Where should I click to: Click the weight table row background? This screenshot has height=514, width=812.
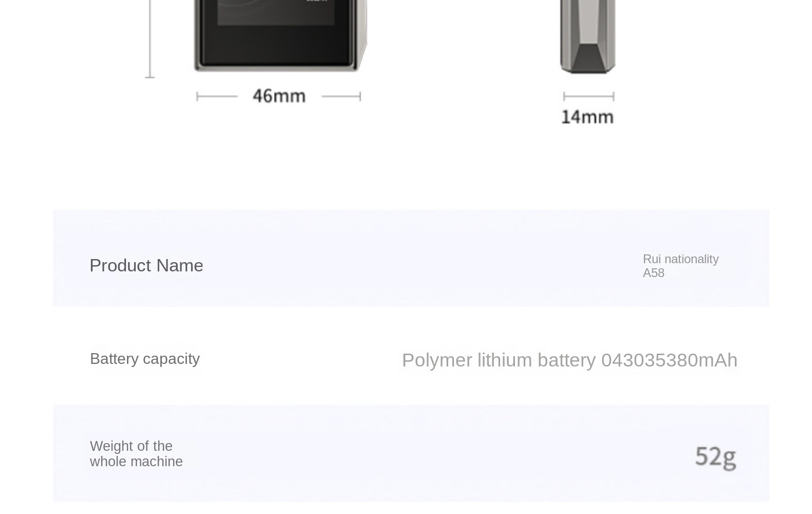(411, 453)
